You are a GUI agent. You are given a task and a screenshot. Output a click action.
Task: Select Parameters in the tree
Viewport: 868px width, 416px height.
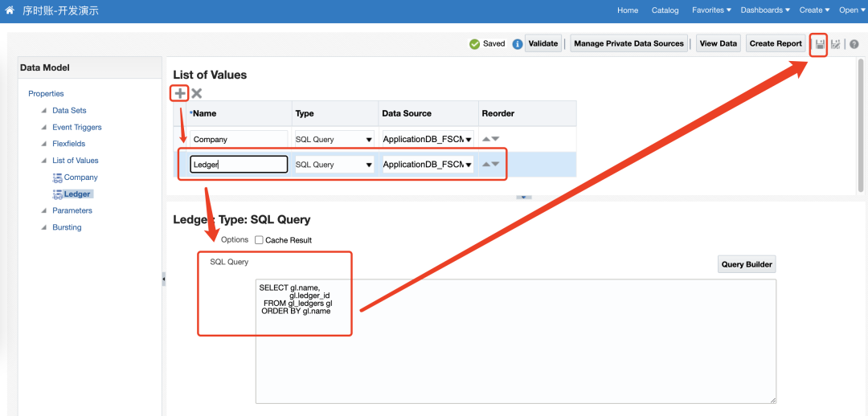tap(72, 210)
